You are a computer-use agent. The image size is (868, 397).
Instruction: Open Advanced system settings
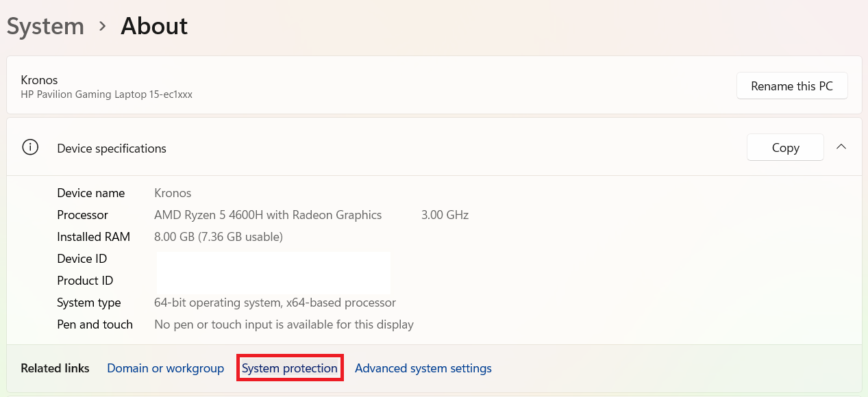click(423, 368)
